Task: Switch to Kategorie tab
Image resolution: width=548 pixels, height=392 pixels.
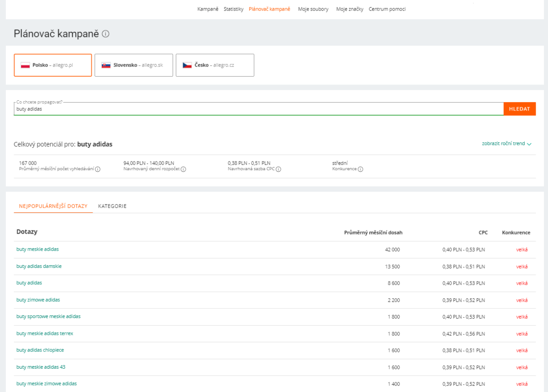Action: pos(112,206)
